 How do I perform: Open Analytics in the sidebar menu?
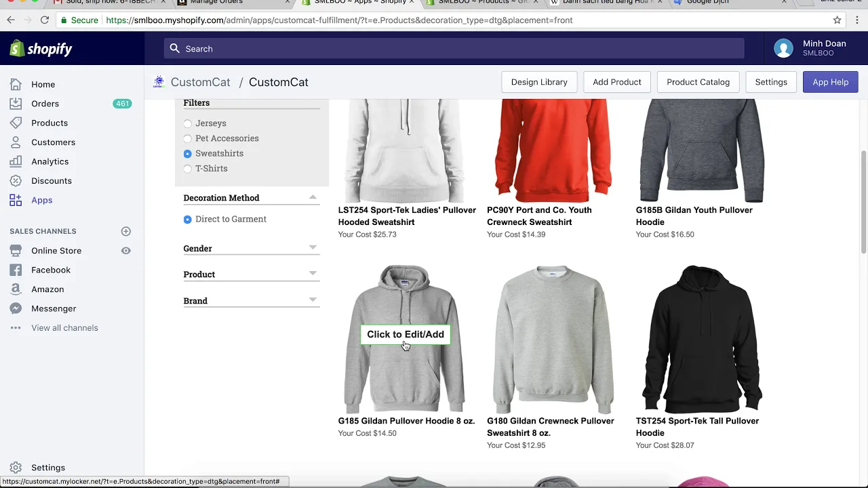click(x=50, y=161)
